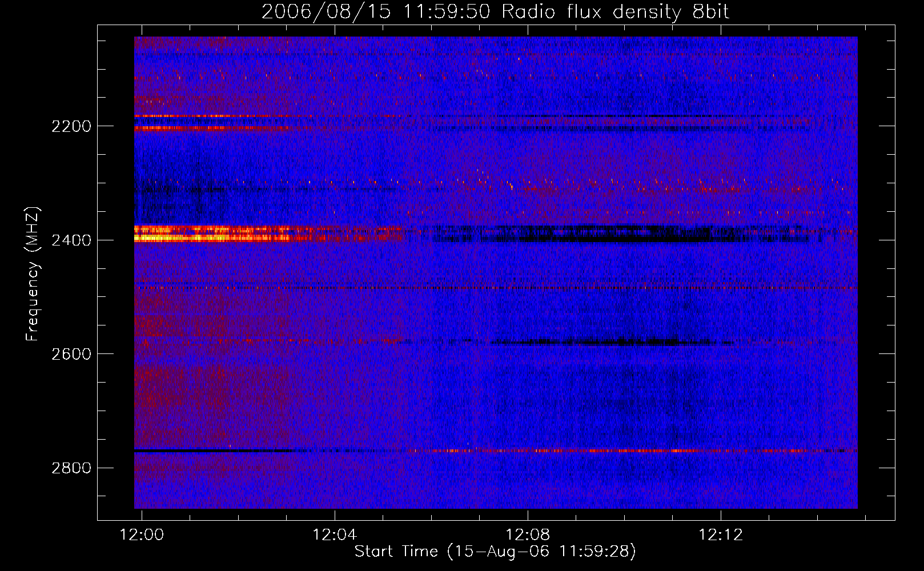Click the 2600 frequency tick label
924x571 pixels.
[71, 354]
